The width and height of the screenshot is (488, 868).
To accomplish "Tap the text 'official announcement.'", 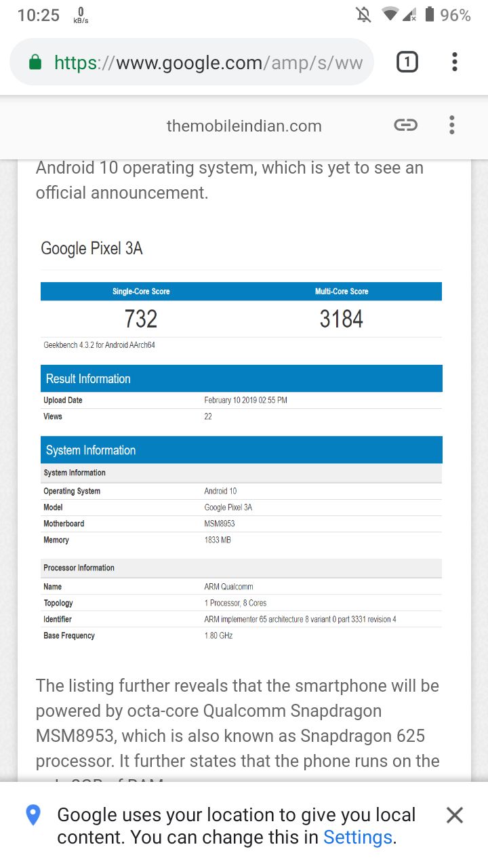I will pos(122,193).
